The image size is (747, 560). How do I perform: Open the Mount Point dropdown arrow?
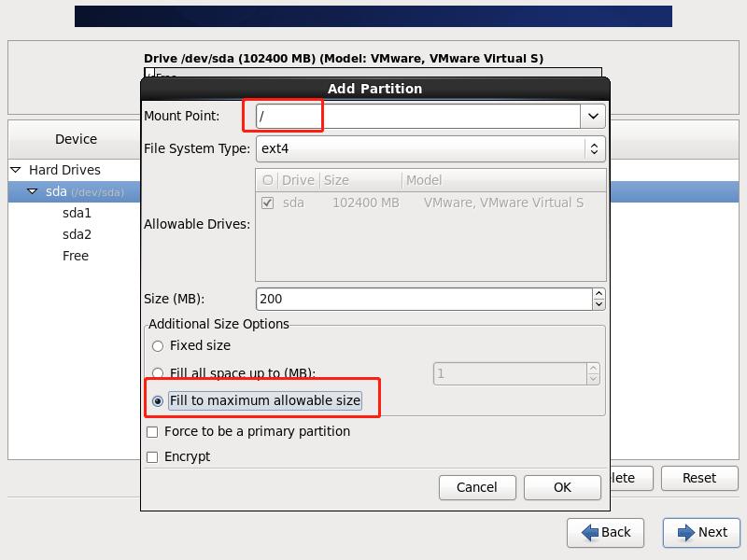click(593, 116)
